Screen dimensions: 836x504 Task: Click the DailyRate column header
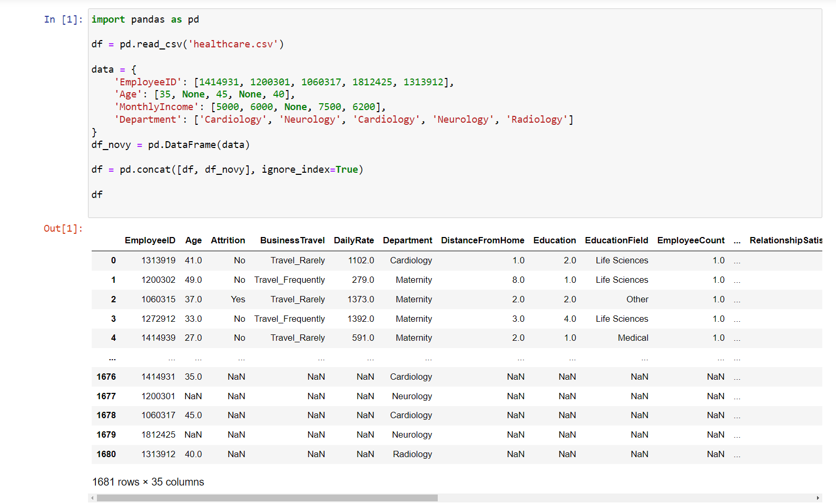354,240
